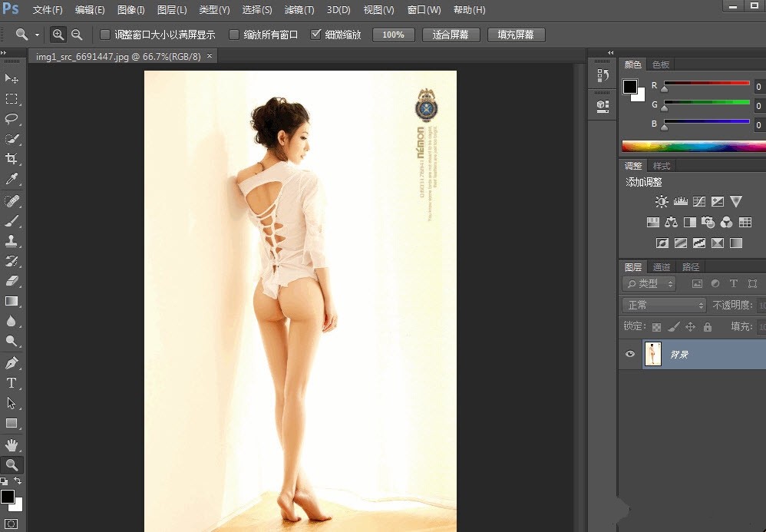Select the Blur tool

(12, 321)
